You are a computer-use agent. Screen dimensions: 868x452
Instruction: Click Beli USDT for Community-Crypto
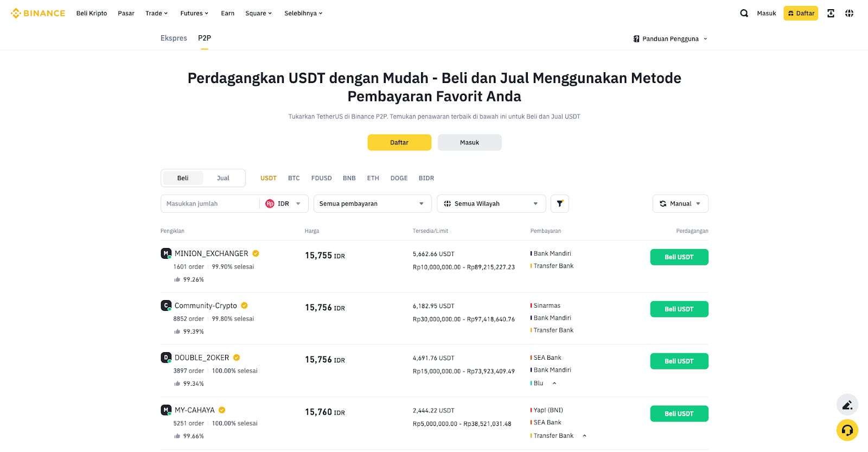[x=679, y=309]
